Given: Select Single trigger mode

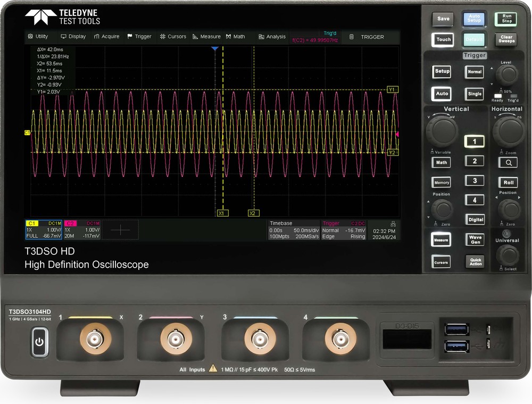Looking at the screenshot, I should [x=475, y=94].
